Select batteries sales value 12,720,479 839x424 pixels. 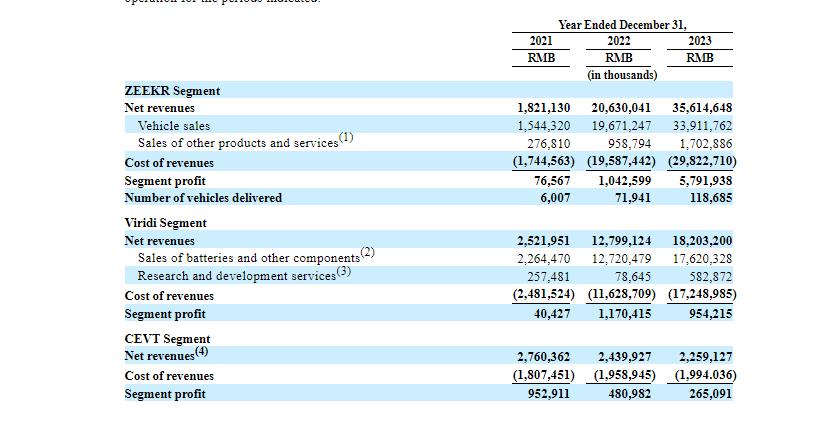coord(621,259)
